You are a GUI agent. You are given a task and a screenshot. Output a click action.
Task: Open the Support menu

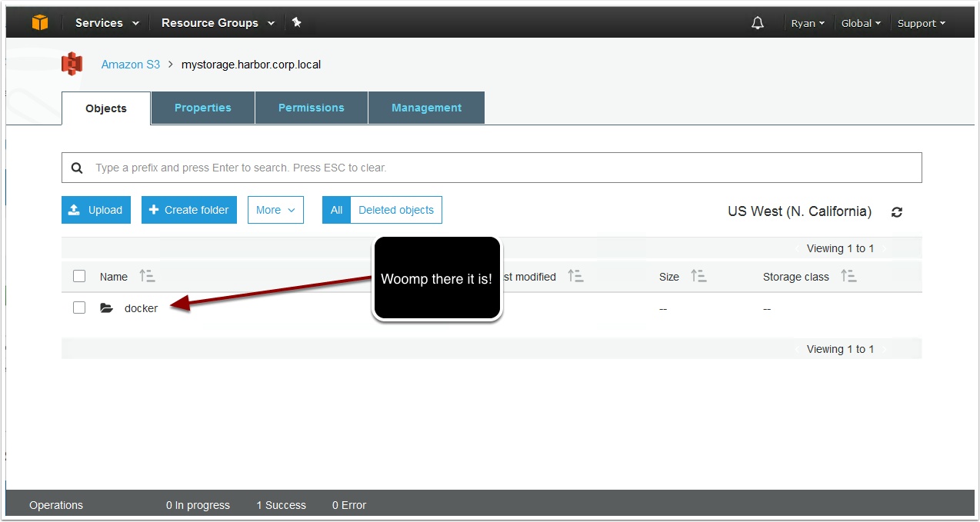point(922,23)
